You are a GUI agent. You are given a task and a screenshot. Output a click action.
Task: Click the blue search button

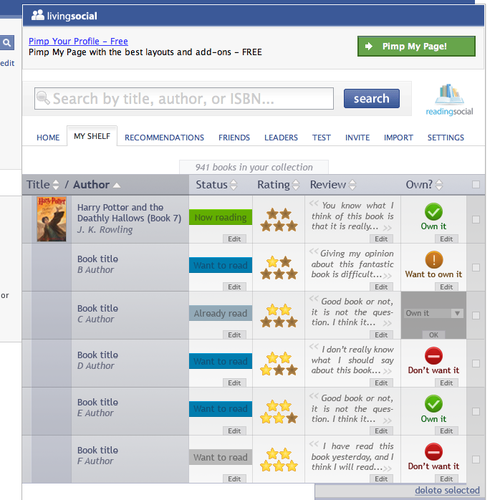[x=372, y=98]
